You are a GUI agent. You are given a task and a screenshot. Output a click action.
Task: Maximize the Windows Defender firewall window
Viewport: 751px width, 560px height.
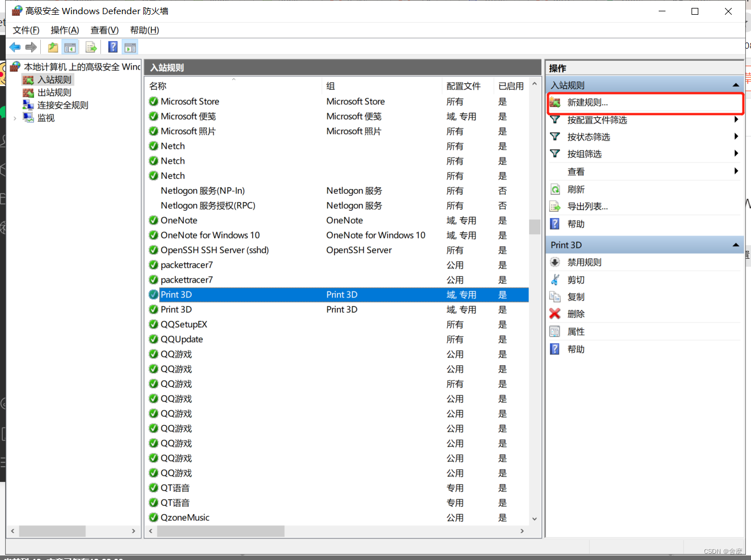(695, 11)
